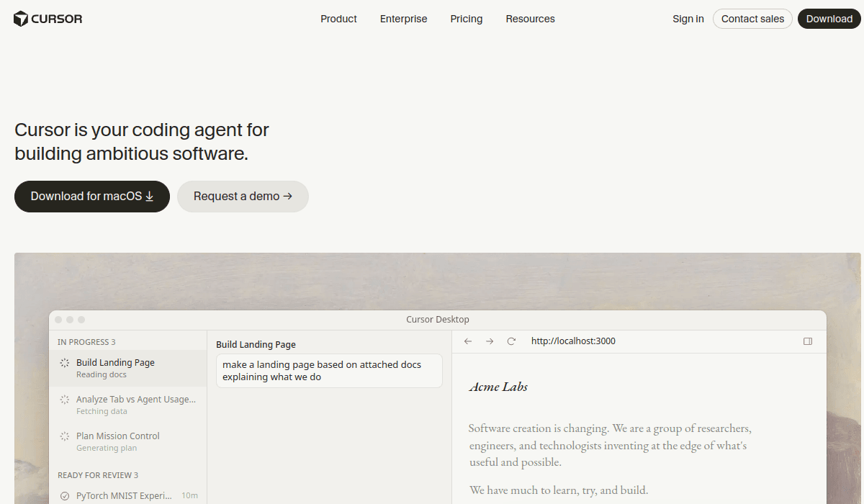Go to Pricing page

click(x=467, y=19)
